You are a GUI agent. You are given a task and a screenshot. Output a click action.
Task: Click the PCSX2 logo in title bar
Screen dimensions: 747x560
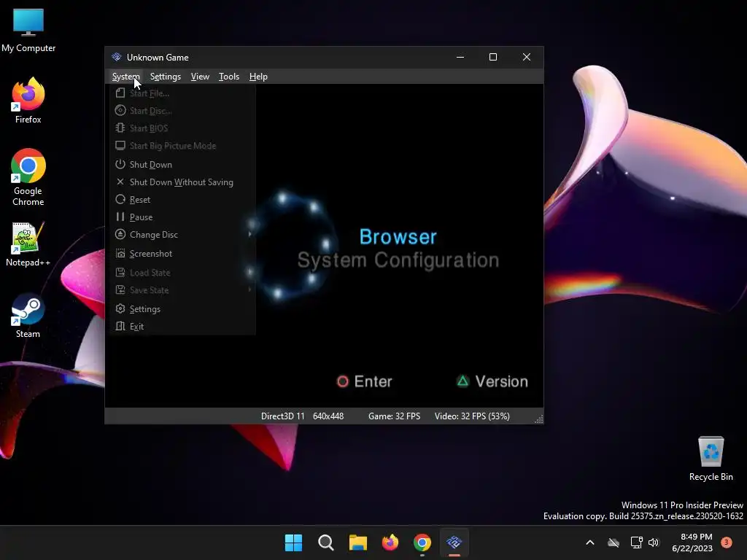116,57
